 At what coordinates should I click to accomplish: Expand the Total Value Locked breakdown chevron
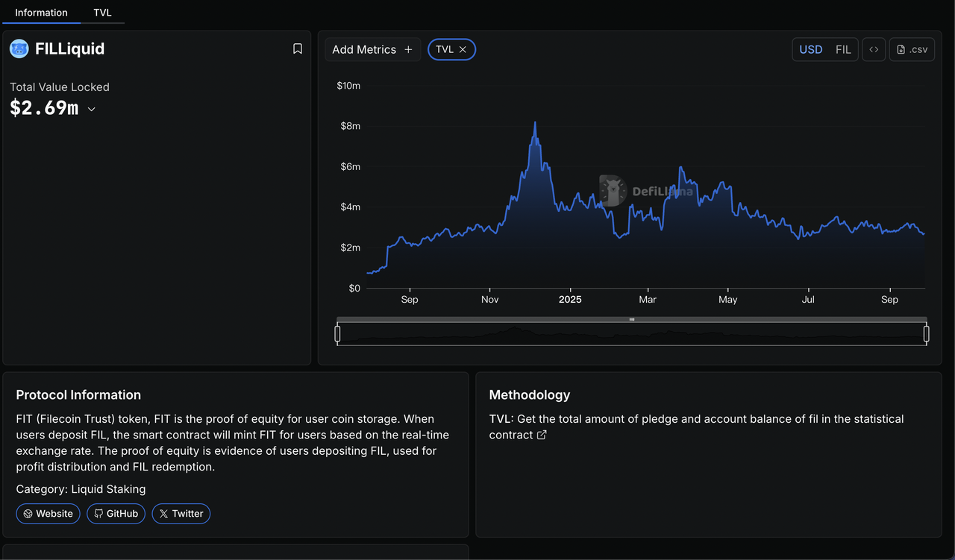[x=92, y=110]
